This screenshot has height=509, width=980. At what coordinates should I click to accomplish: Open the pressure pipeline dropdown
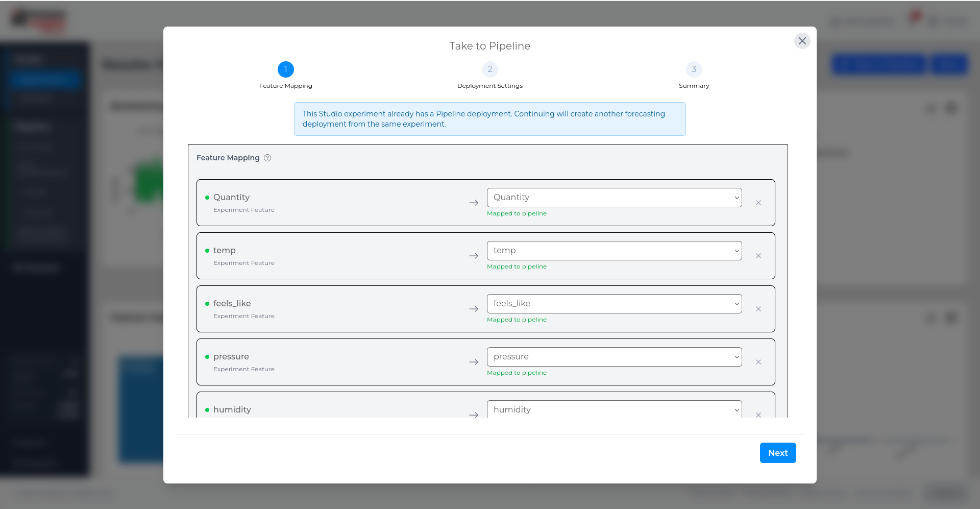[x=614, y=357]
